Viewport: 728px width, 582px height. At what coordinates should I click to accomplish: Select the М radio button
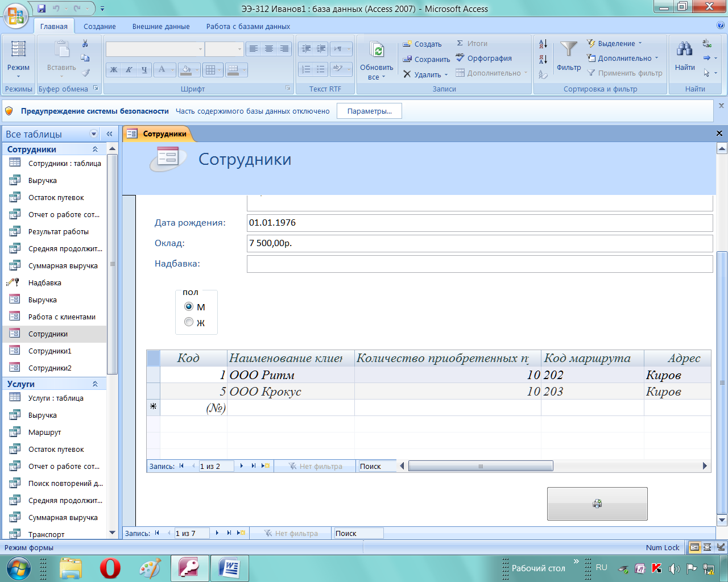(x=189, y=306)
